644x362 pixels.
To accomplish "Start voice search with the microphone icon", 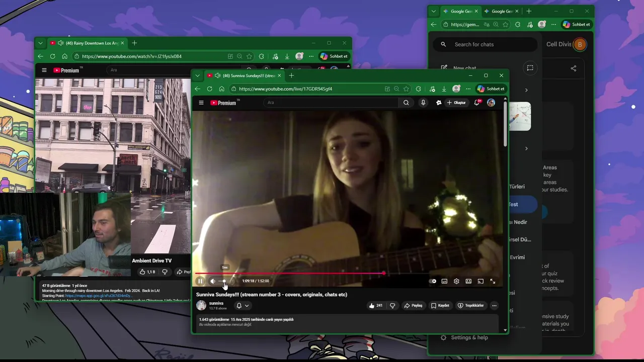I will (423, 103).
